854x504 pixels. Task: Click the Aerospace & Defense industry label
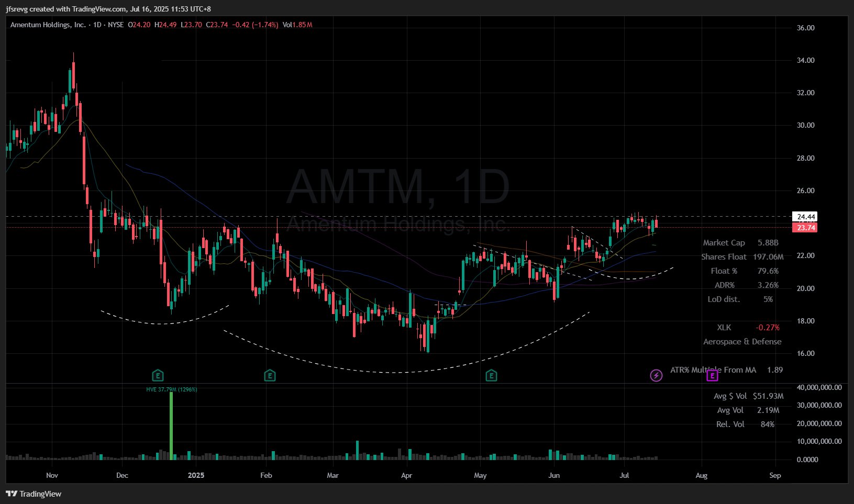742,342
